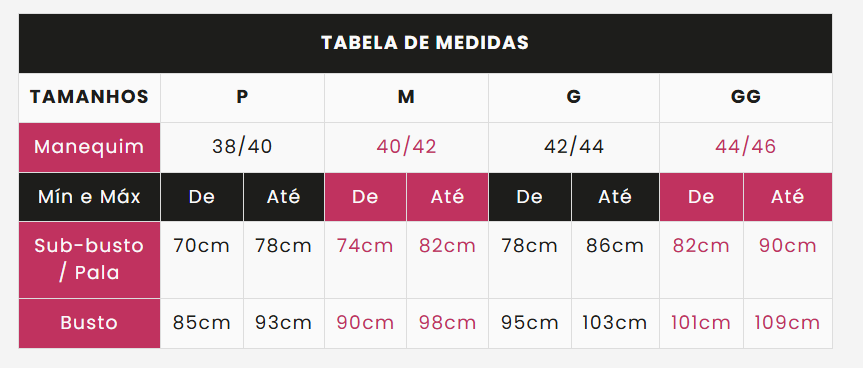
Task: Select the 109cm busto cell
Action: pos(788,323)
